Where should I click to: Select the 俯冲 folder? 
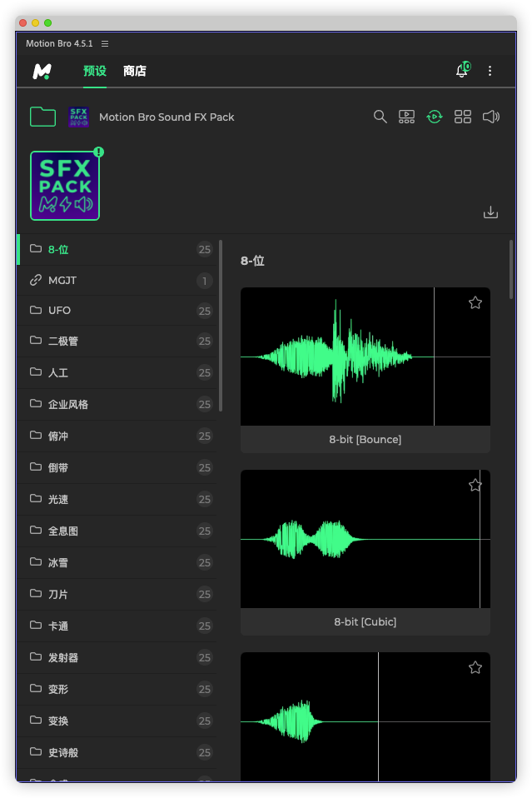(x=117, y=436)
